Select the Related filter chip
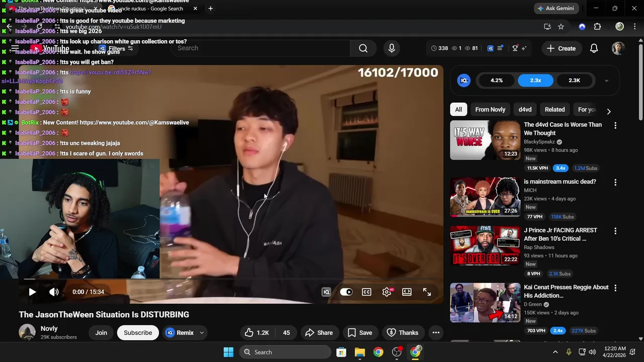Viewport: 644px width, 362px height. (554, 110)
